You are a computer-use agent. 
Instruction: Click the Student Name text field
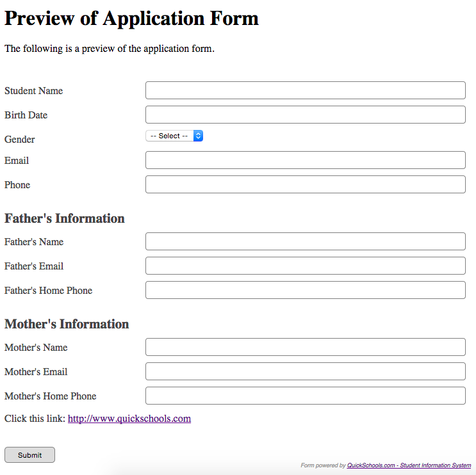[305, 90]
